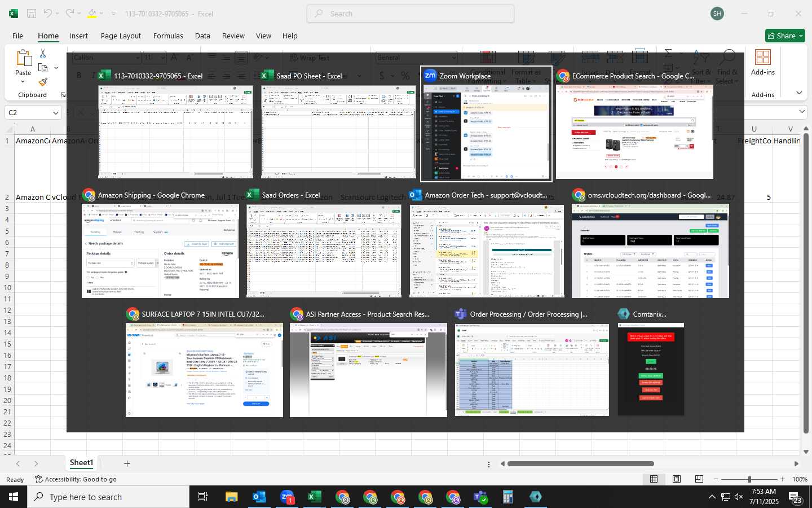The height and width of the screenshot is (508, 812).
Task: Click the Paste clipboard icon
Action: (23, 58)
